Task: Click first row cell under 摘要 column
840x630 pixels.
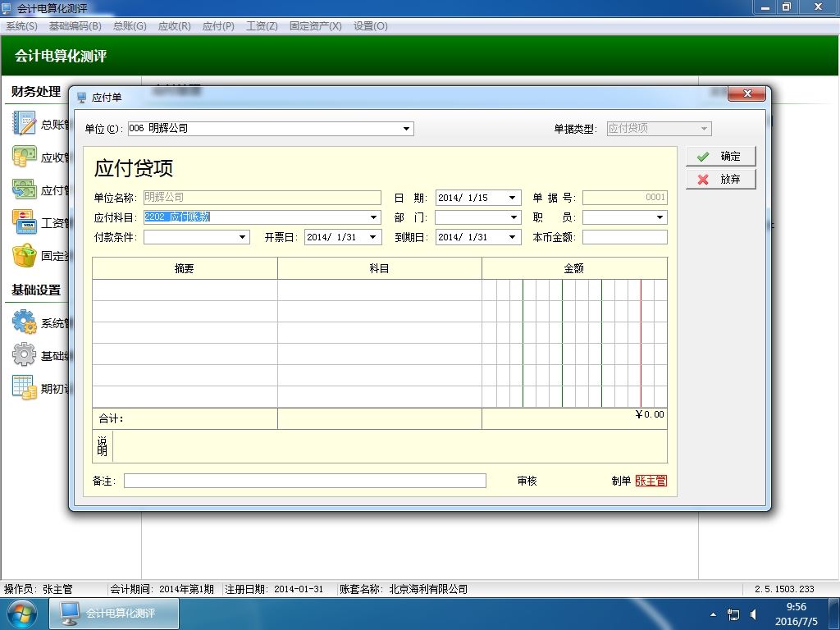Action: coord(185,290)
